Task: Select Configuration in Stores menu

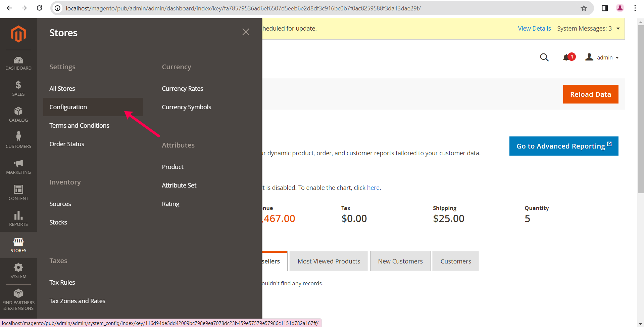Action: pos(68,107)
